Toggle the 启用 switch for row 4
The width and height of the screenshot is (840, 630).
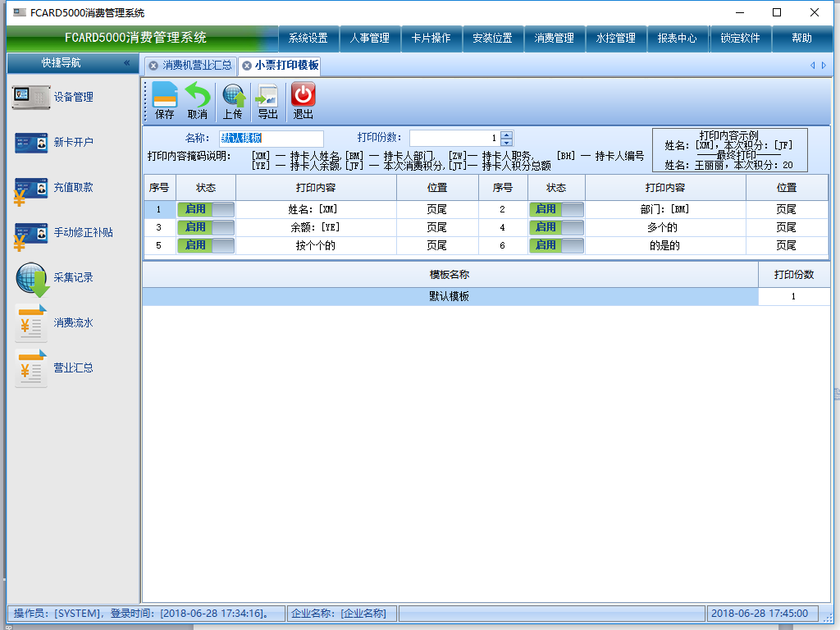pyautogui.click(x=556, y=227)
